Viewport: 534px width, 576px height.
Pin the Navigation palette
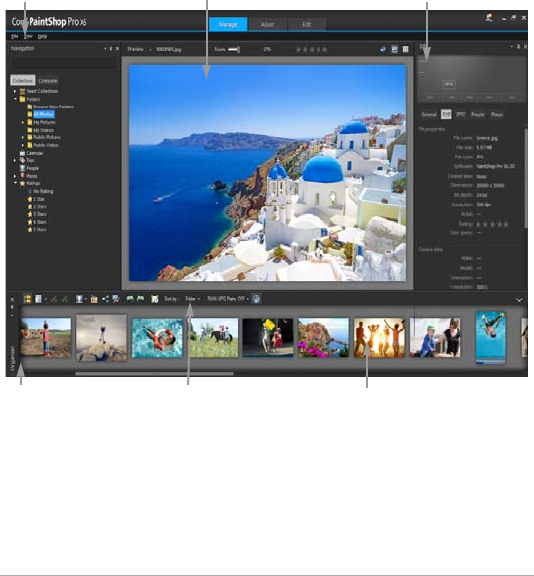pos(111,48)
